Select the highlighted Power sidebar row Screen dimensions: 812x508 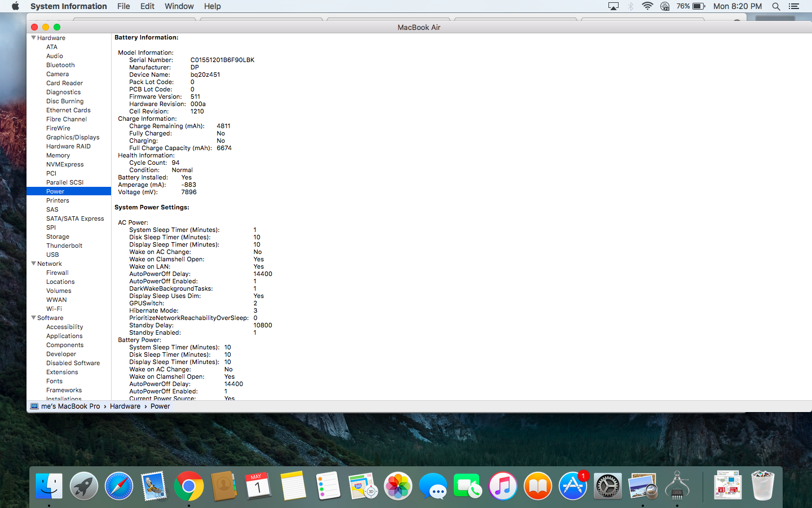click(x=69, y=191)
